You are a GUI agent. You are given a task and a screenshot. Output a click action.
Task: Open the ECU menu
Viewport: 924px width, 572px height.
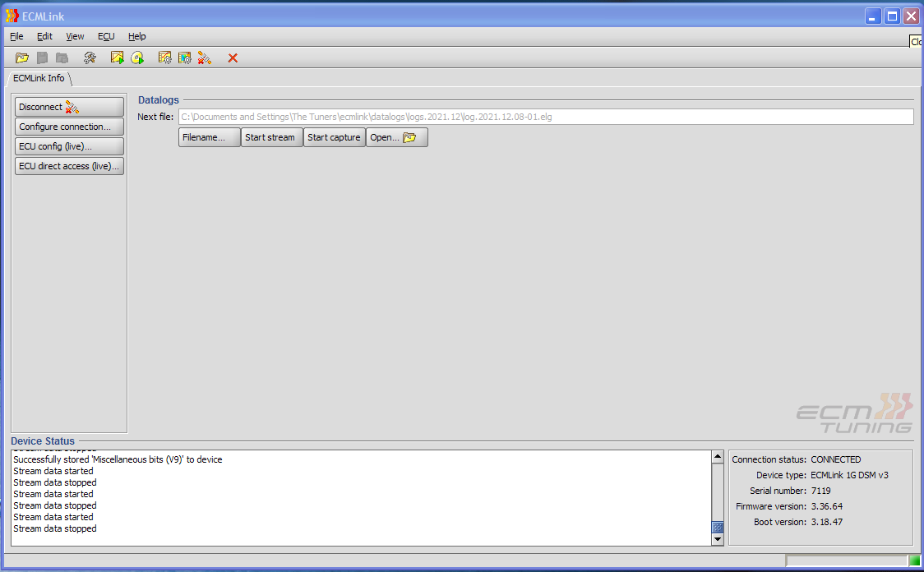(x=106, y=36)
